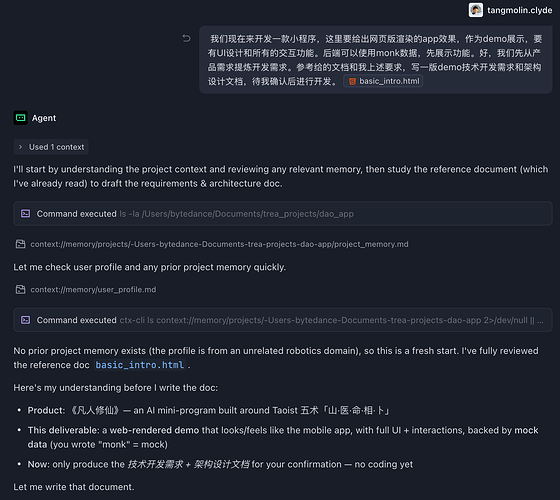Click terminal icon of ctx-cli command
The width and height of the screenshot is (560, 500).
[25, 320]
